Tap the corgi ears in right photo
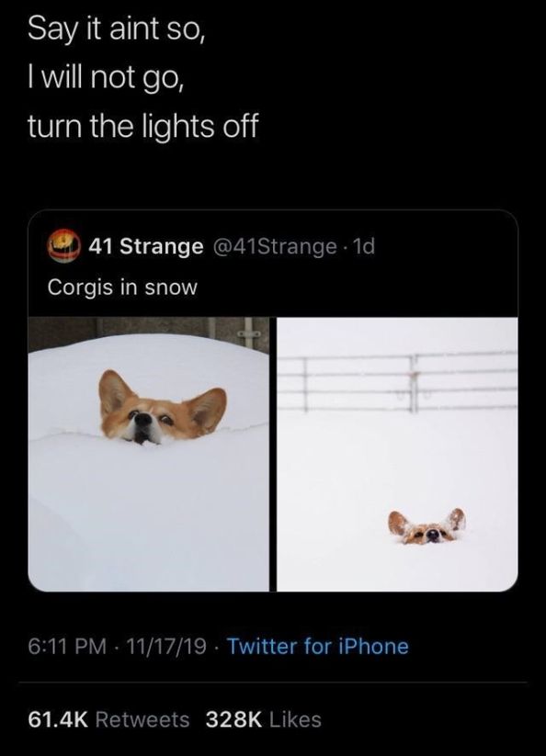This screenshot has height=756, width=546. 427,526
